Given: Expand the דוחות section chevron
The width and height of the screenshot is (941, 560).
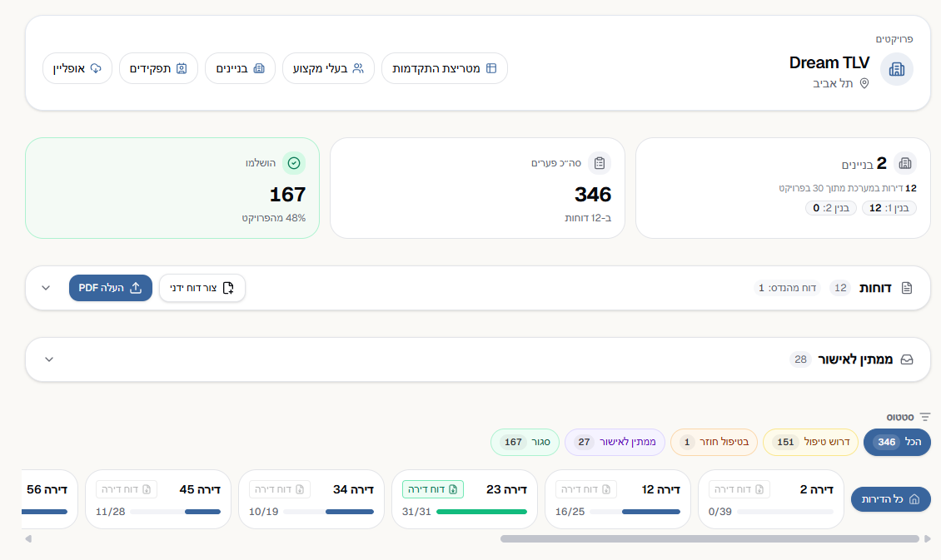Looking at the screenshot, I should click(46, 288).
